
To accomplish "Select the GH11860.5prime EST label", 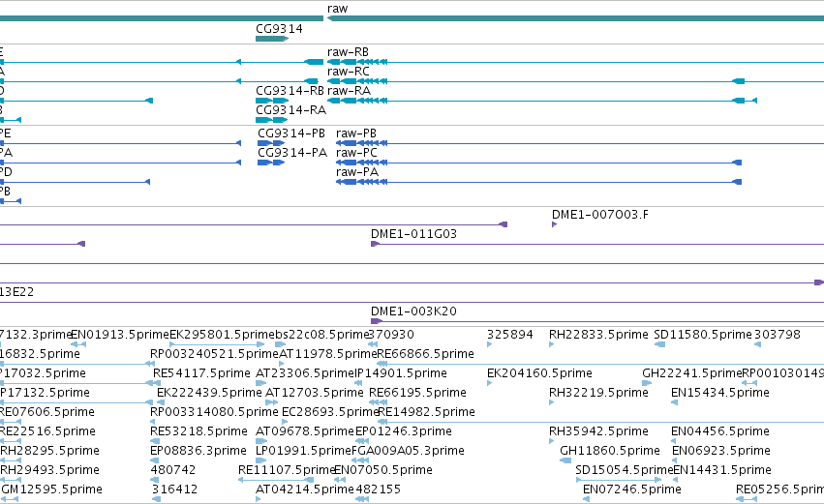I will [x=610, y=451].
